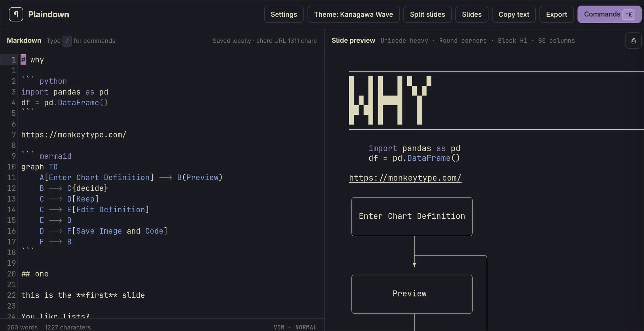644x331 pixels.
Task: Click the 'Round corners' preview setting
Action: coord(463,41)
